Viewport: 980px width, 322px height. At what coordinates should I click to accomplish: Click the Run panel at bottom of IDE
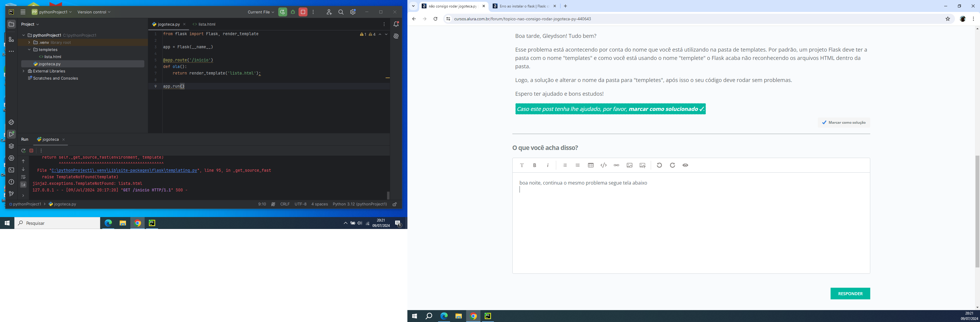tap(25, 139)
